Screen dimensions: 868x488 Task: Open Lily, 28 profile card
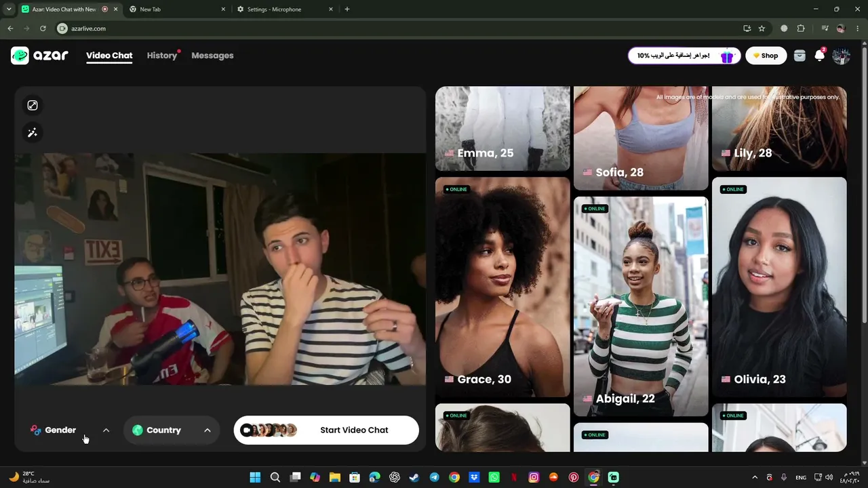click(x=779, y=128)
